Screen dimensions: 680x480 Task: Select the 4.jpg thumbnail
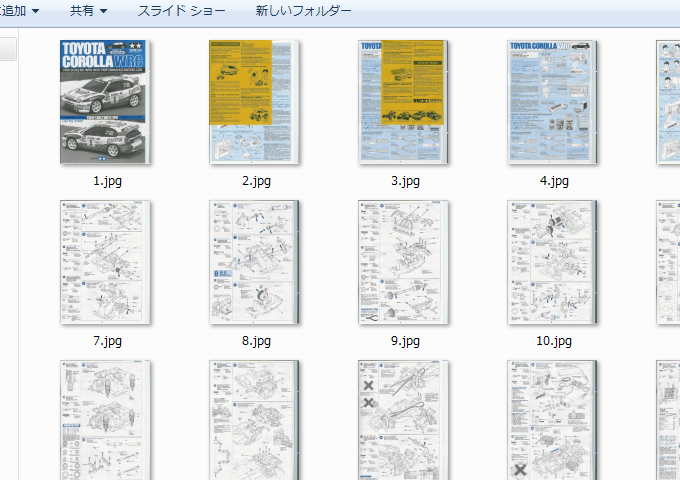pos(552,102)
